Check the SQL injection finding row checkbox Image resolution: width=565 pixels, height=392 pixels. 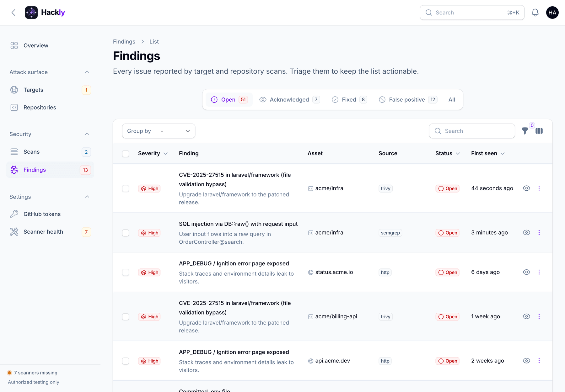pos(126,233)
